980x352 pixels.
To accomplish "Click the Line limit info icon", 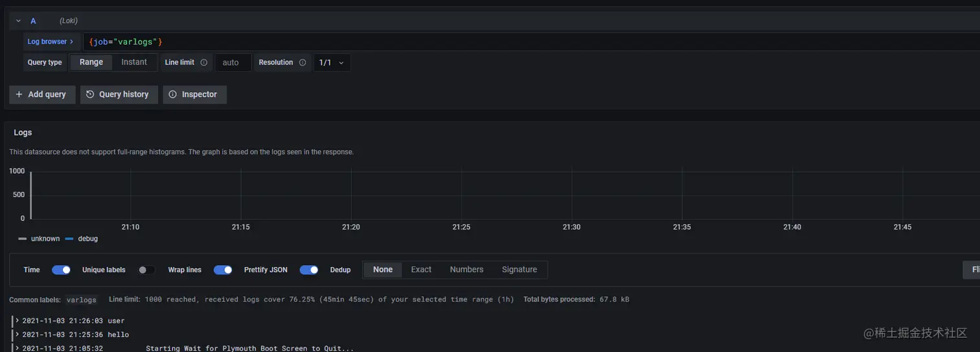I will (x=204, y=63).
